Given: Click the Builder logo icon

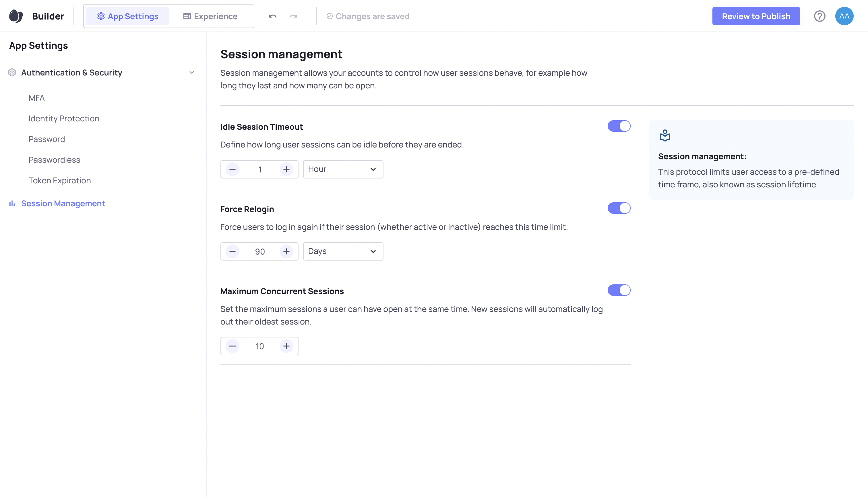Looking at the screenshot, I should (x=16, y=16).
